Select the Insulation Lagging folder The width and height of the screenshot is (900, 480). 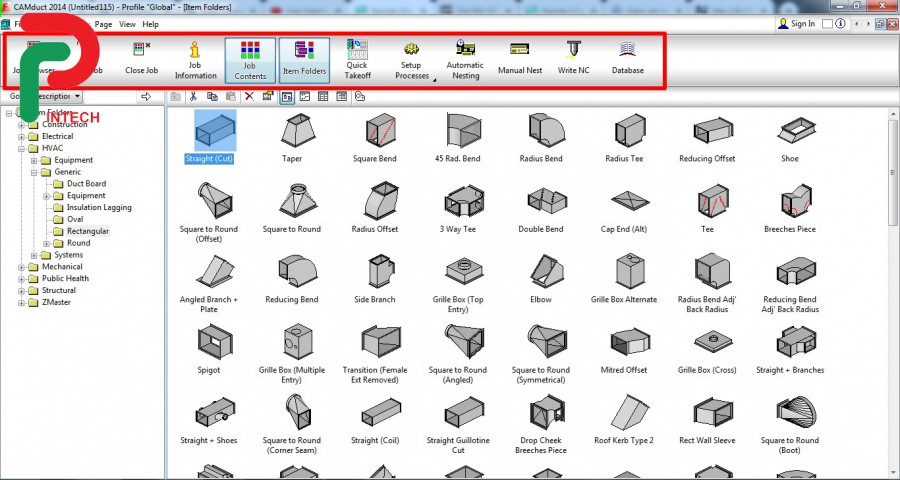[99, 207]
